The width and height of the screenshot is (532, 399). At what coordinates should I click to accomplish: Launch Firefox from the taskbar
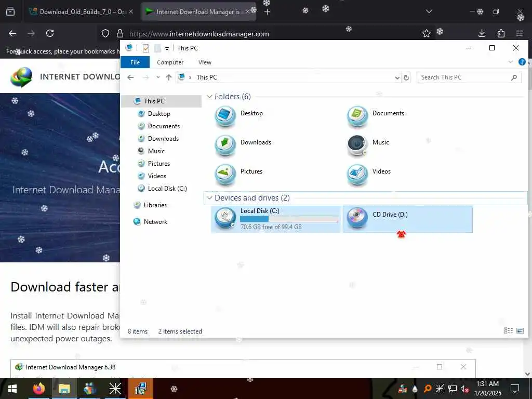pos(38,389)
